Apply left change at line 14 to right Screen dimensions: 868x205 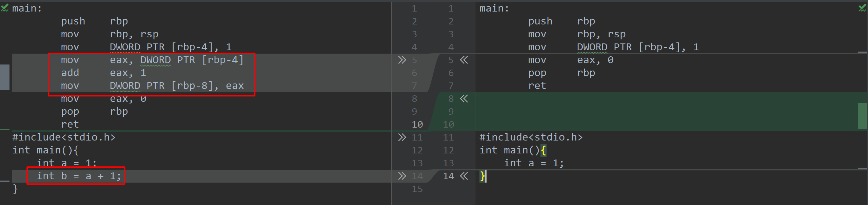[402, 176]
